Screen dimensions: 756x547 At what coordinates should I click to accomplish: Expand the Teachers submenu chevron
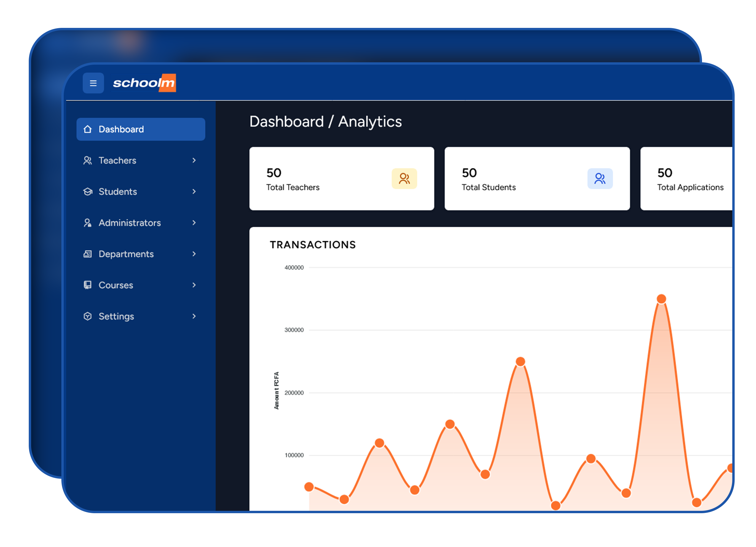194,160
